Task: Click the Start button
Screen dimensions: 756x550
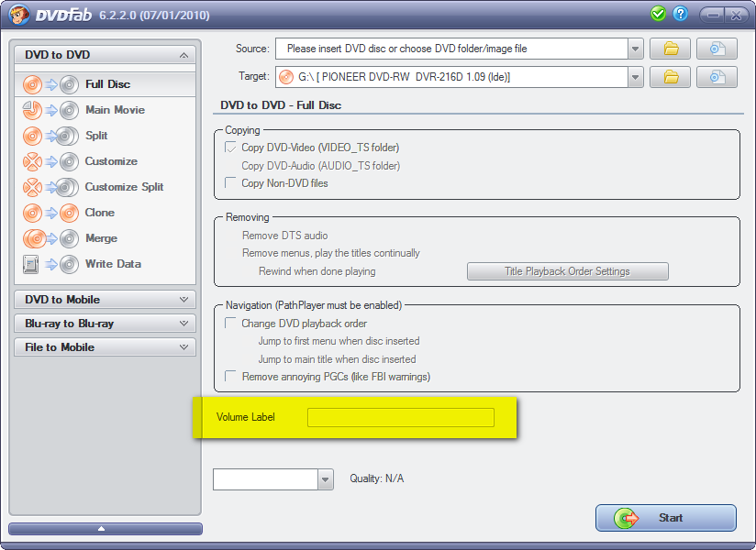Action: 666,518
